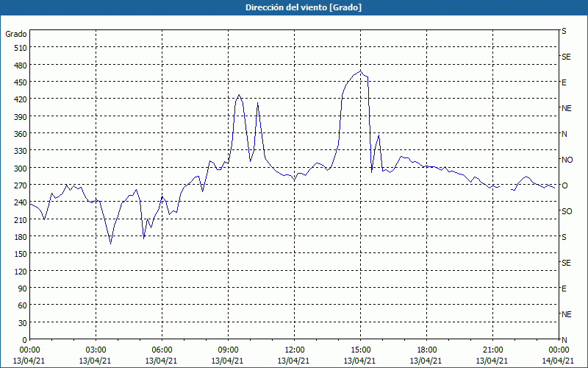Select the 21:00 time axis label

tap(492, 350)
